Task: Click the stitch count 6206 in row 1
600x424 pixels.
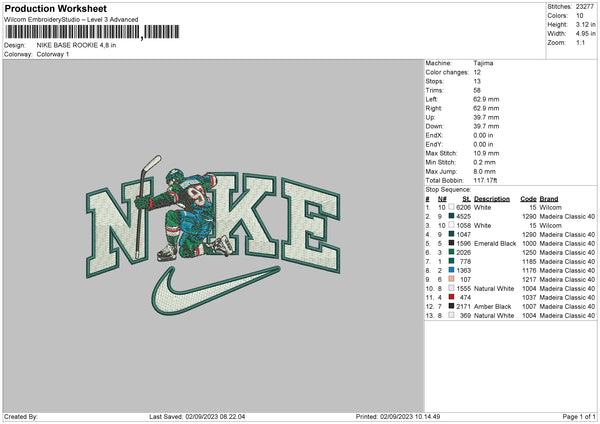Action: 463,207
